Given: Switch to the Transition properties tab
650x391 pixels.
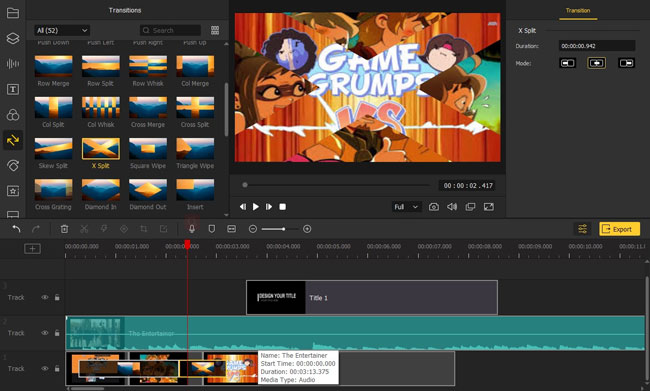Looking at the screenshot, I should tap(578, 10).
